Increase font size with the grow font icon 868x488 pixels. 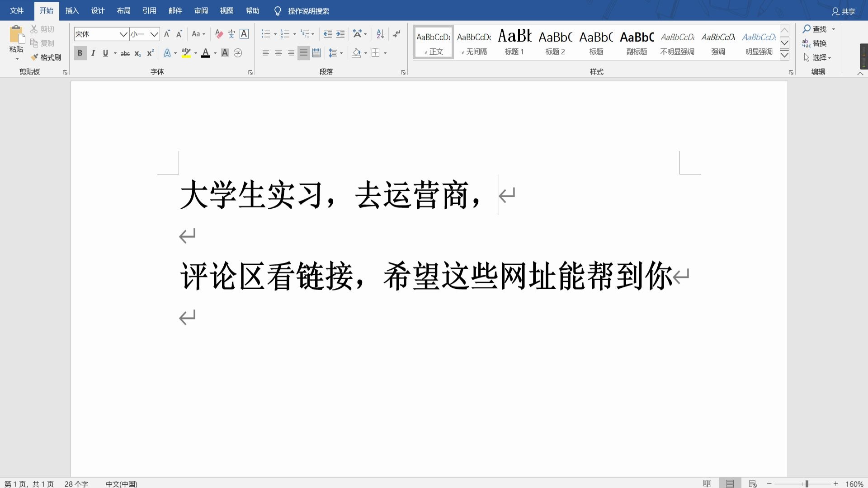click(167, 34)
